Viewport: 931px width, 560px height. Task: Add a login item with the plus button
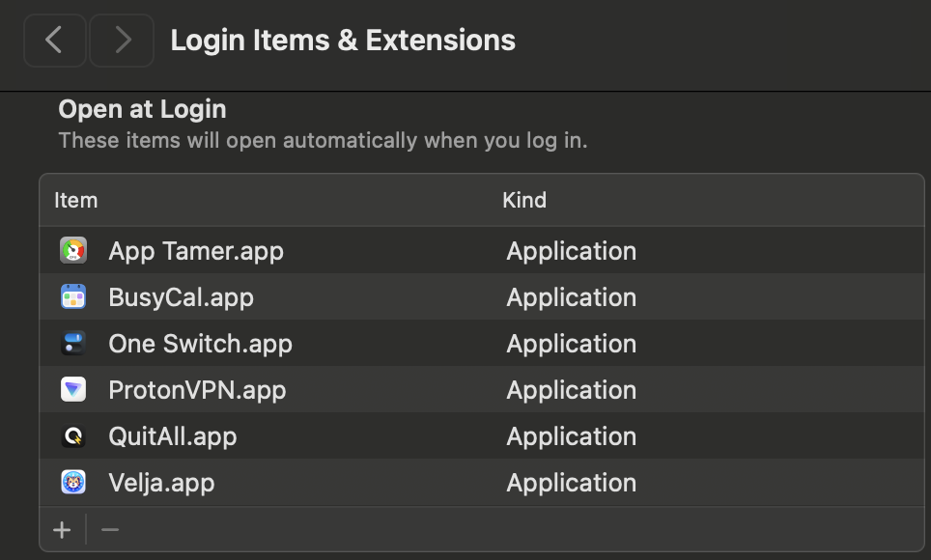pos(62,530)
